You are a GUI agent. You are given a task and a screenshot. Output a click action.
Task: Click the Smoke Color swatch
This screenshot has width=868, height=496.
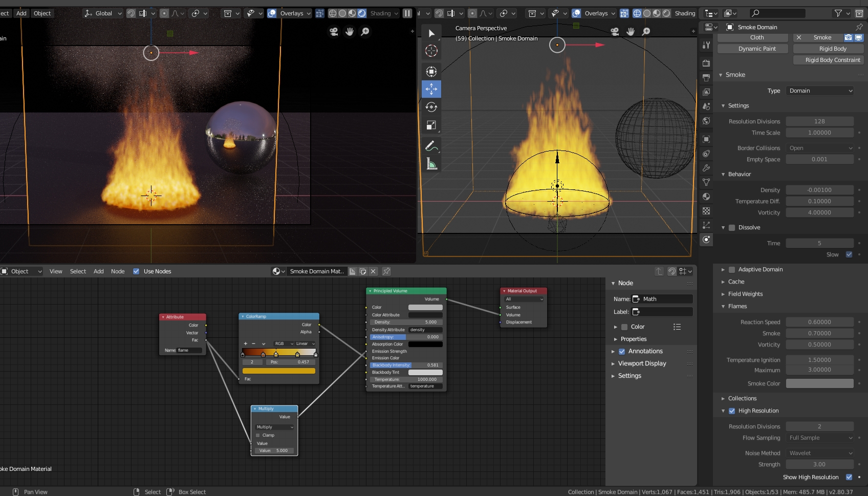(x=819, y=383)
